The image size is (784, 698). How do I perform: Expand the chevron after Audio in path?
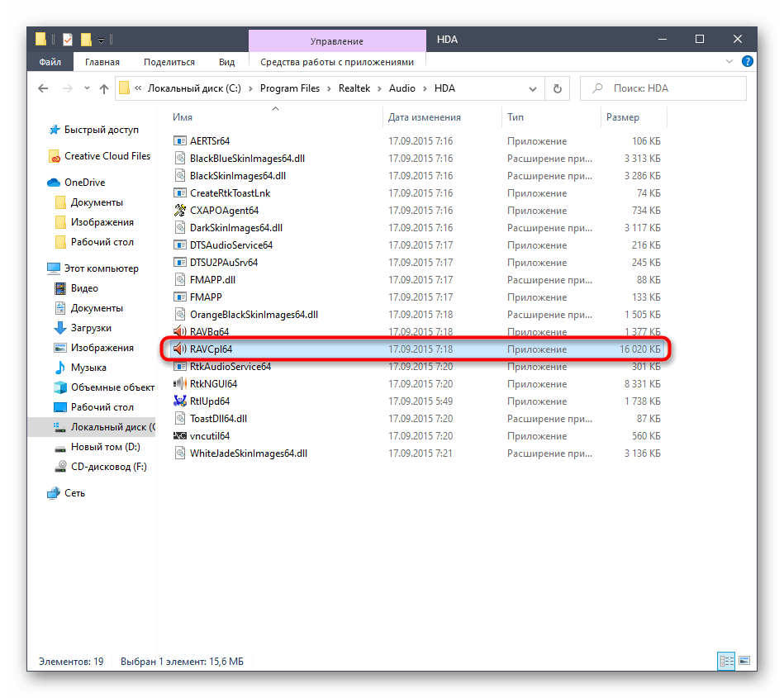point(425,88)
